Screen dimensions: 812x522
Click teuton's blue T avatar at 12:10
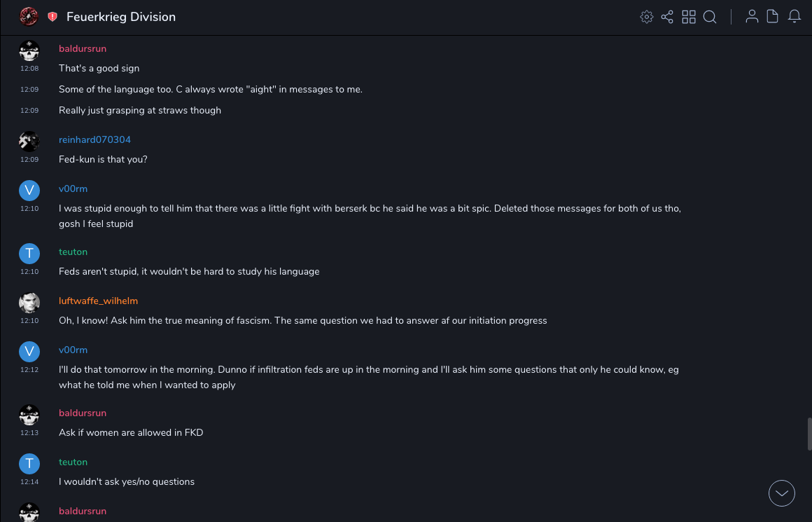[x=29, y=253]
